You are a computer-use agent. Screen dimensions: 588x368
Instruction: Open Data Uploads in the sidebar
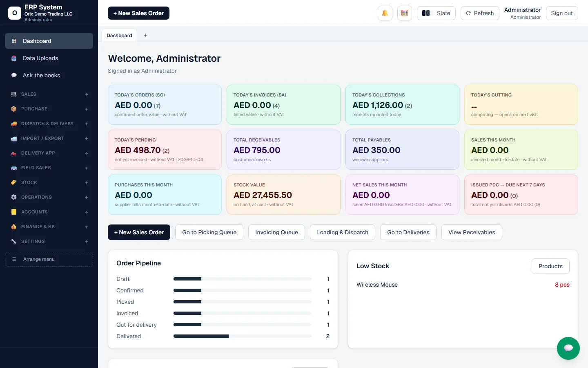coord(49,58)
